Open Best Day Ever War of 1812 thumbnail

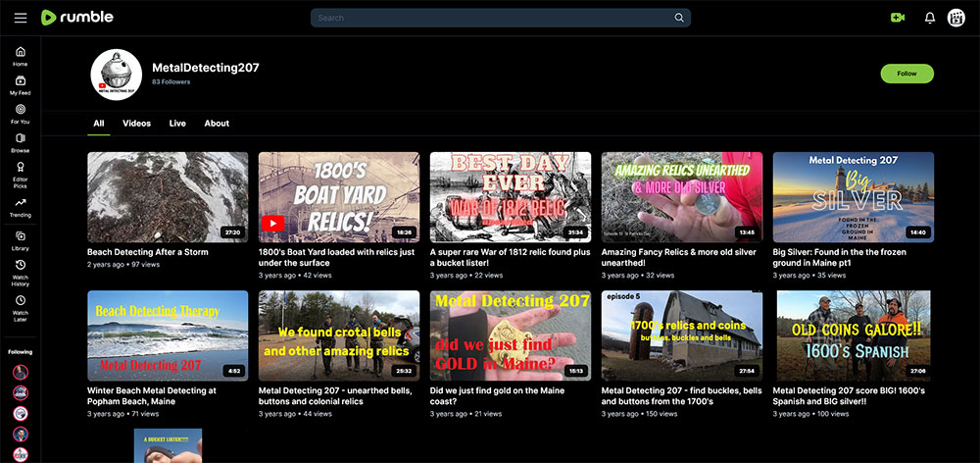coord(510,197)
